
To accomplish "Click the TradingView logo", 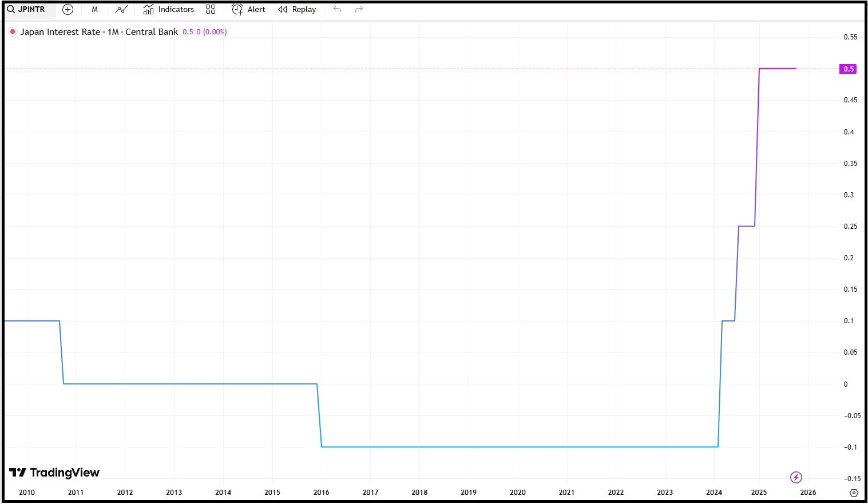I will pyautogui.click(x=54, y=473).
